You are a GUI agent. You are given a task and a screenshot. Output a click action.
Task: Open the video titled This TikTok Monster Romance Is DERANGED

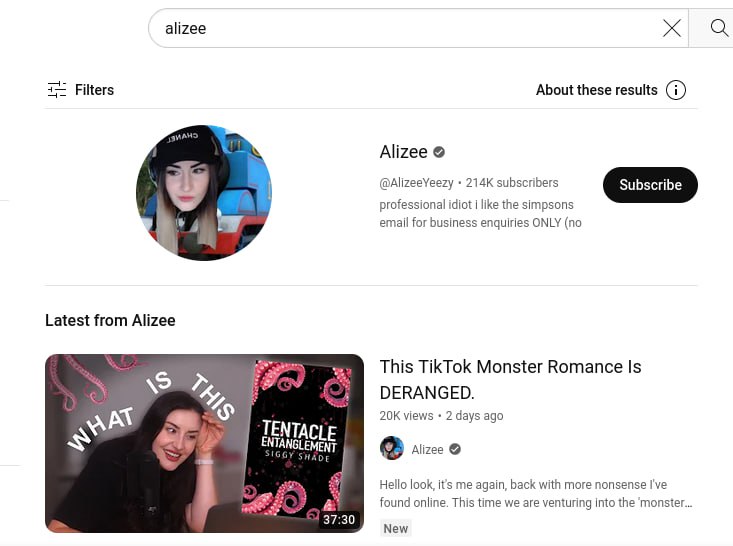point(510,380)
